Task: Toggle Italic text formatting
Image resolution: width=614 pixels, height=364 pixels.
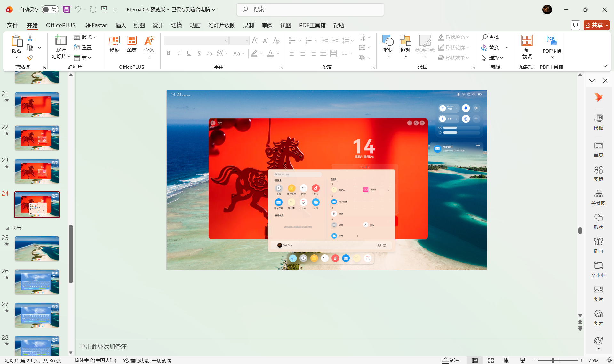Action: coord(179,53)
